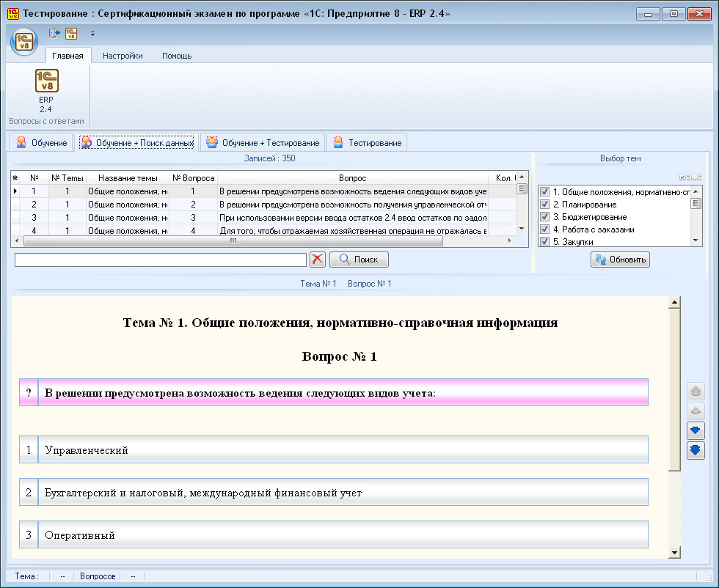Screen dimensions: 719x588
Task: Click the Вопрос № 1 label above question
Action: [x=370, y=284]
